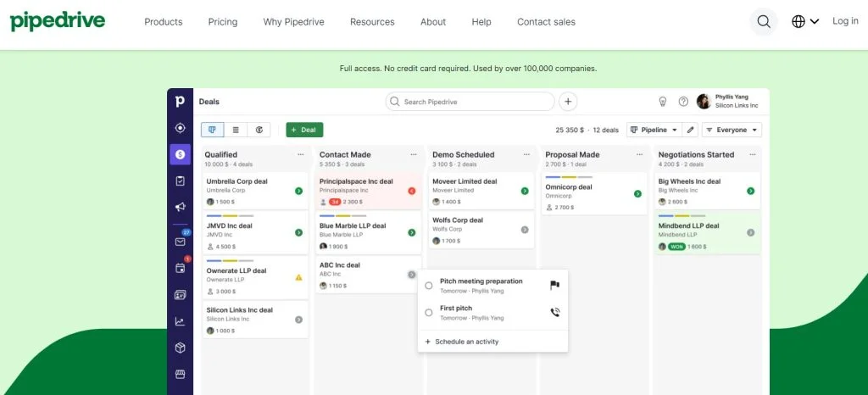Open the Pricing menu item

point(222,22)
